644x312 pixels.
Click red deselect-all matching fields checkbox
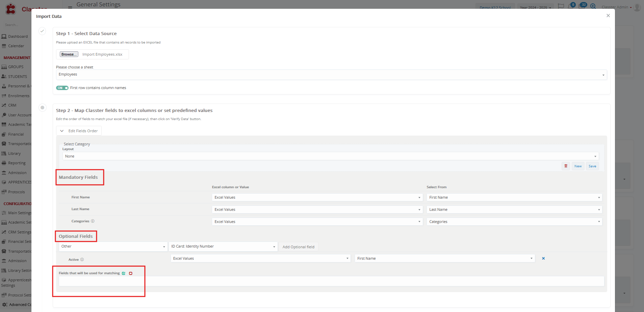coord(131,274)
